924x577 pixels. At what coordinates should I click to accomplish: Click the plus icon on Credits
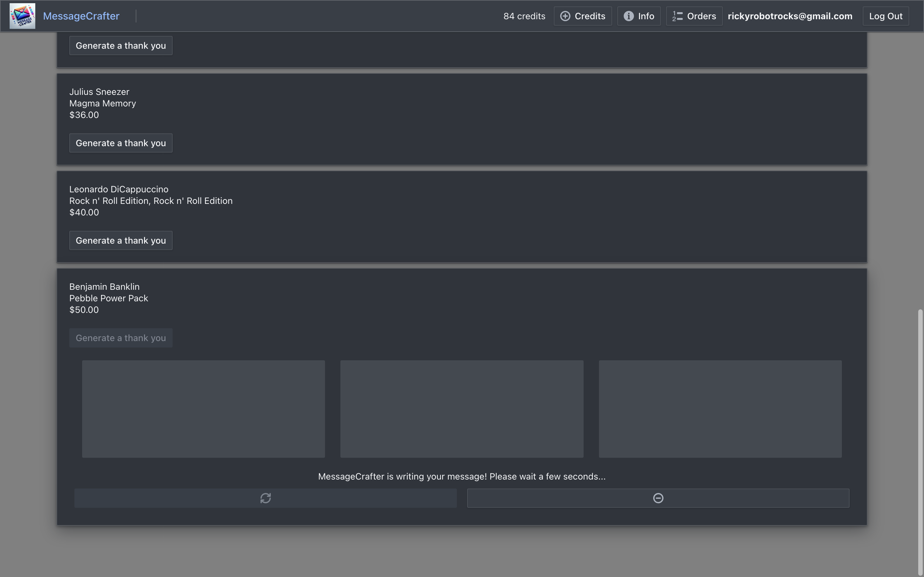(x=565, y=16)
